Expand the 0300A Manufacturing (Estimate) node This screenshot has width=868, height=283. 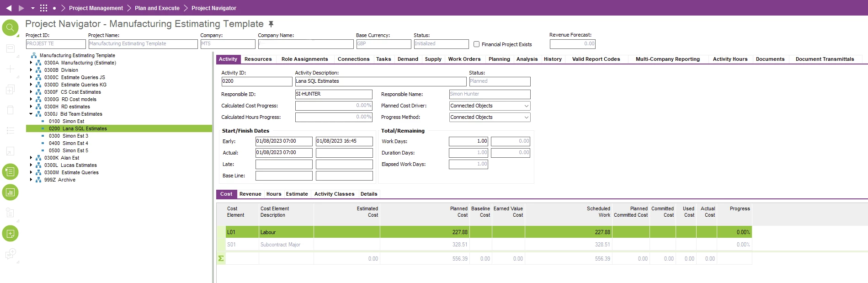tap(31, 63)
